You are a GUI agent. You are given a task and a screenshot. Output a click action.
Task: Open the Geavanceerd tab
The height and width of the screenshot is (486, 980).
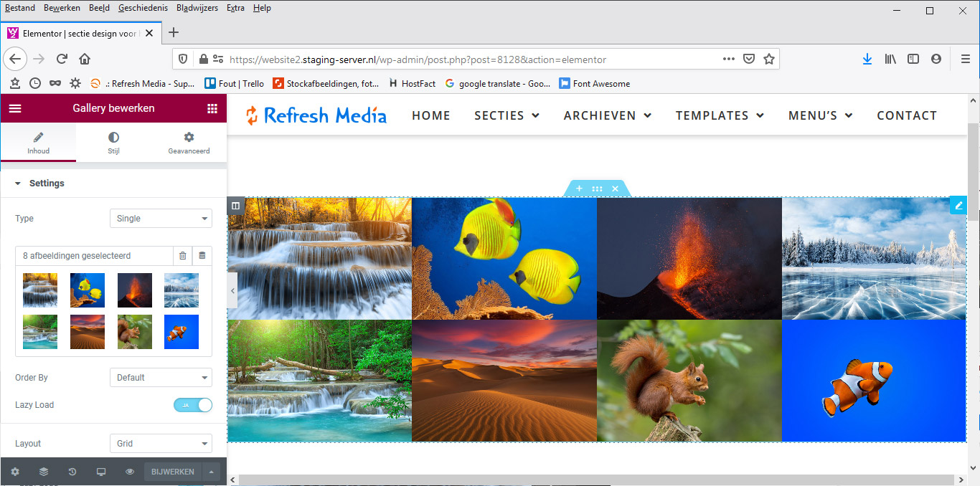tap(189, 142)
